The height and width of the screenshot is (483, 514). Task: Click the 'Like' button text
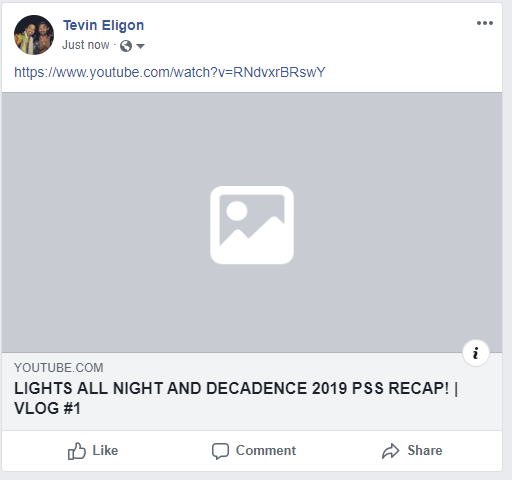point(105,451)
